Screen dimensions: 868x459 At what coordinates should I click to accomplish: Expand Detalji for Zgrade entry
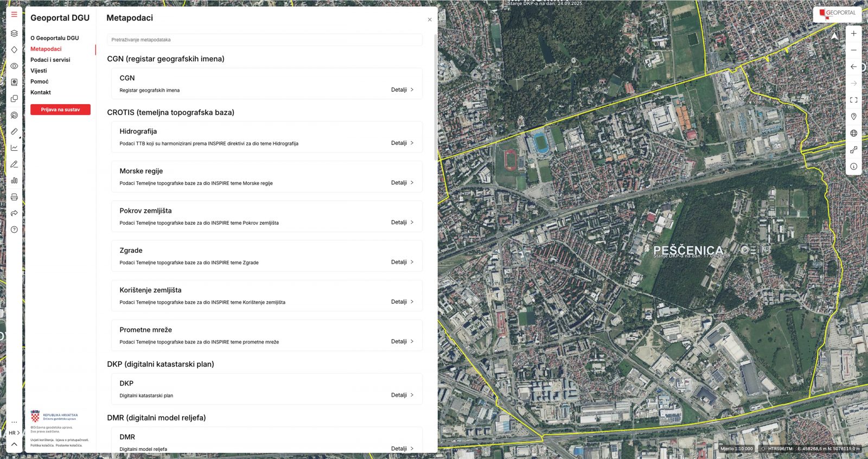point(402,262)
